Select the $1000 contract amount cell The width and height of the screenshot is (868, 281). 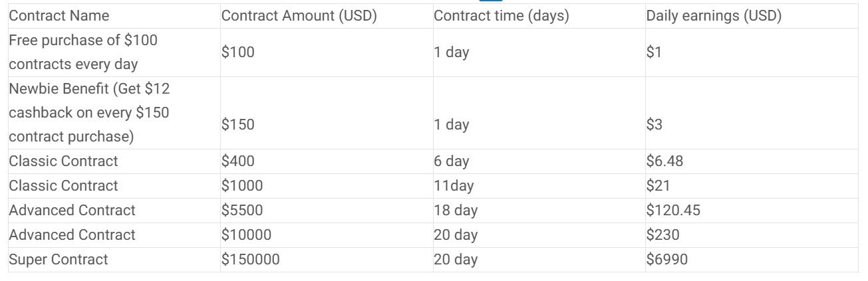point(241,185)
